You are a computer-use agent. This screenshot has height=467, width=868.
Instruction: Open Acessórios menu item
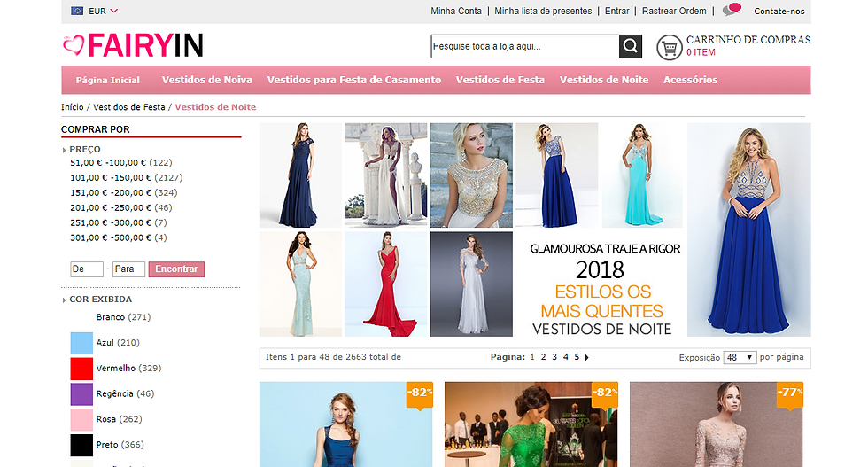(x=690, y=80)
